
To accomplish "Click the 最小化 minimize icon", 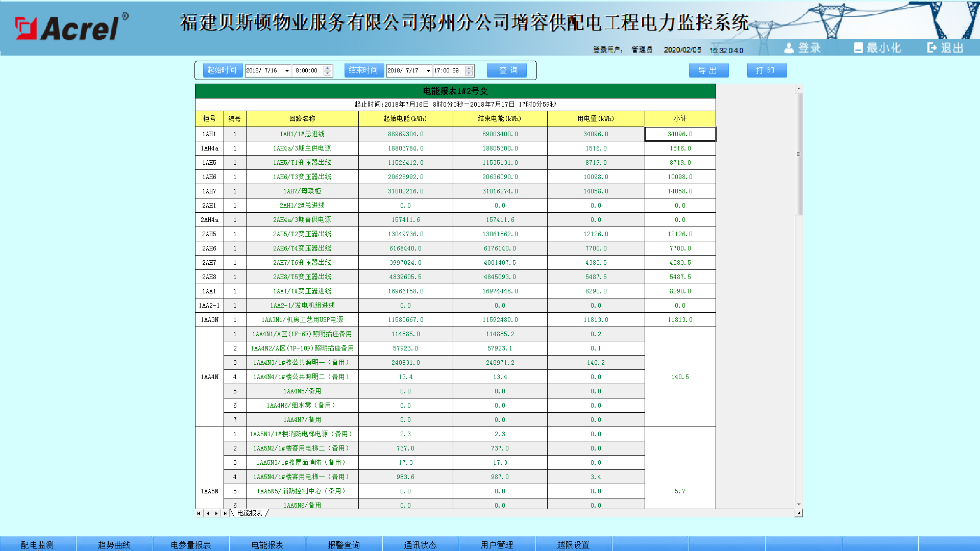I will point(858,48).
